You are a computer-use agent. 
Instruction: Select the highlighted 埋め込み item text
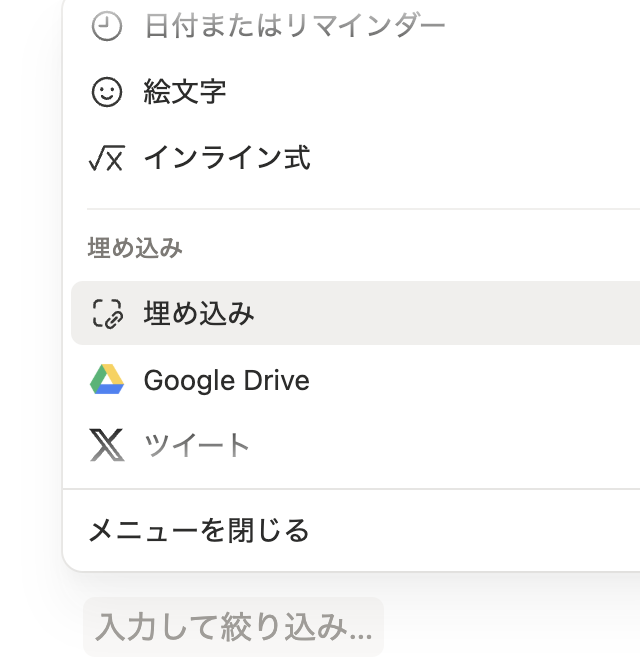(199, 314)
